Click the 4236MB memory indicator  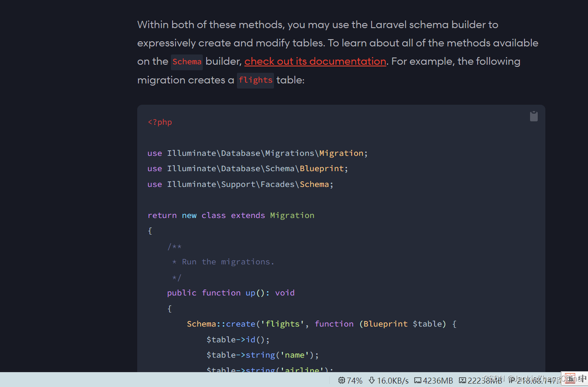click(434, 381)
